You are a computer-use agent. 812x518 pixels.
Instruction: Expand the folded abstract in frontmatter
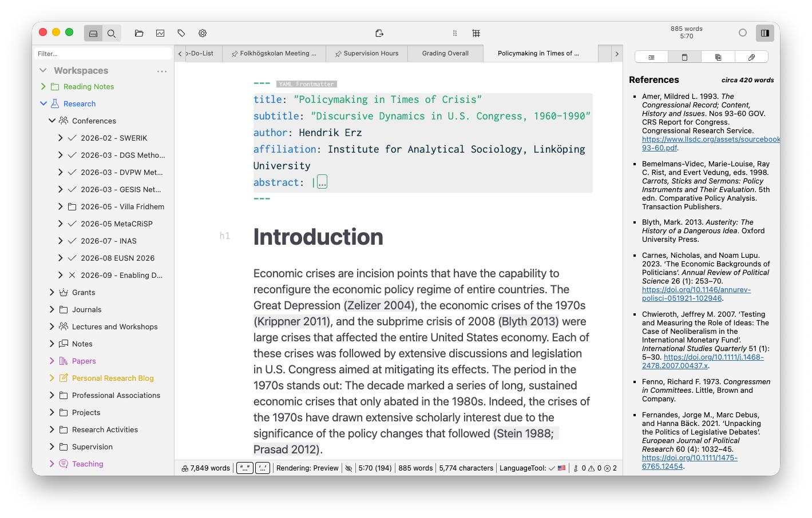click(322, 182)
